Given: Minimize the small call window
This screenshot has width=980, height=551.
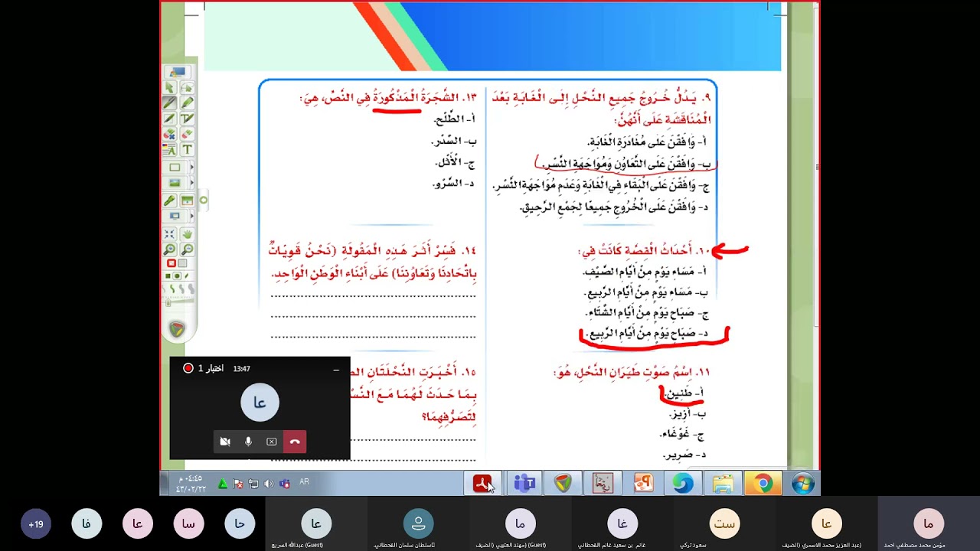Looking at the screenshot, I should pos(336,370).
